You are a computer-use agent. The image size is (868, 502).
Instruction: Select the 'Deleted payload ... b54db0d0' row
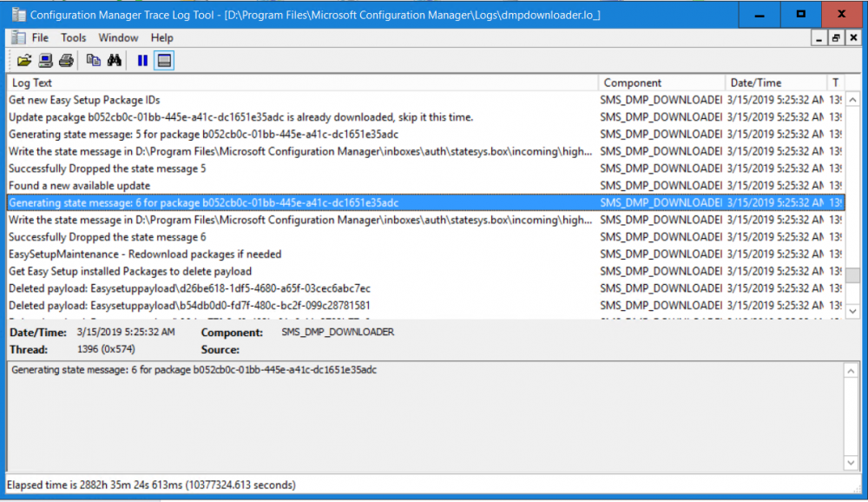(x=425, y=306)
